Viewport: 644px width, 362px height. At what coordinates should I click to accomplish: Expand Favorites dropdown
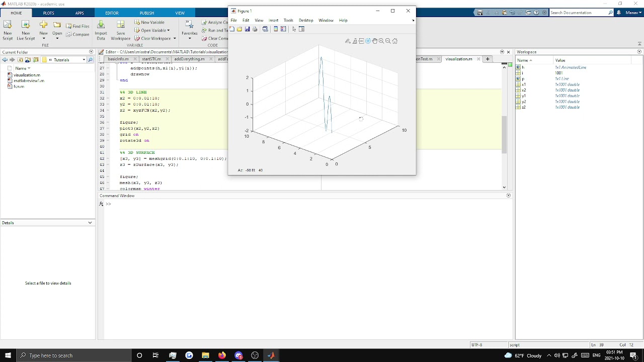click(190, 38)
